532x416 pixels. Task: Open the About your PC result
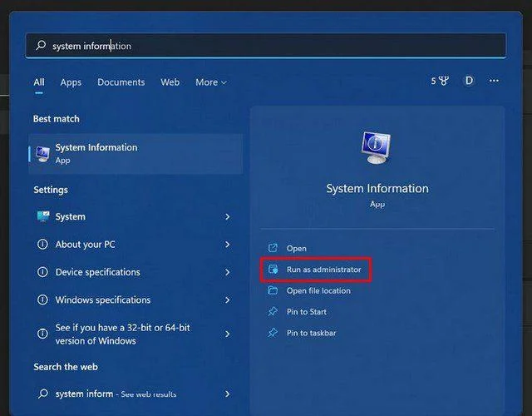tap(135, 245)
